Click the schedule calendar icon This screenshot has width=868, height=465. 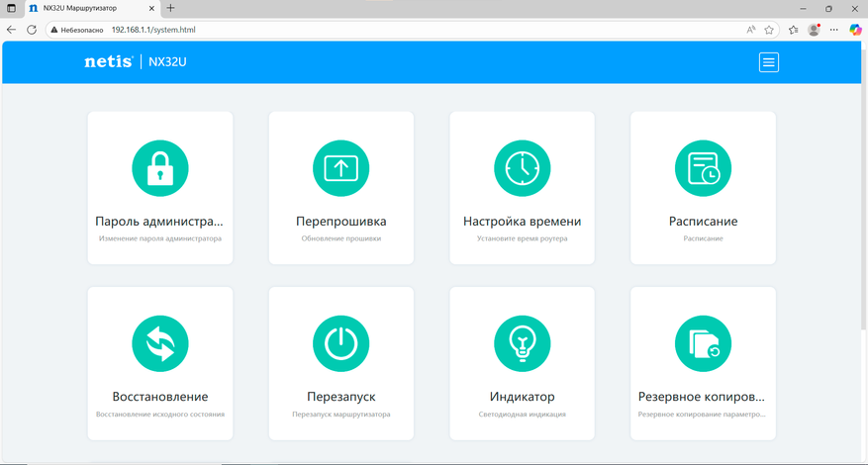pyautogui.click(x=703, y=168)
